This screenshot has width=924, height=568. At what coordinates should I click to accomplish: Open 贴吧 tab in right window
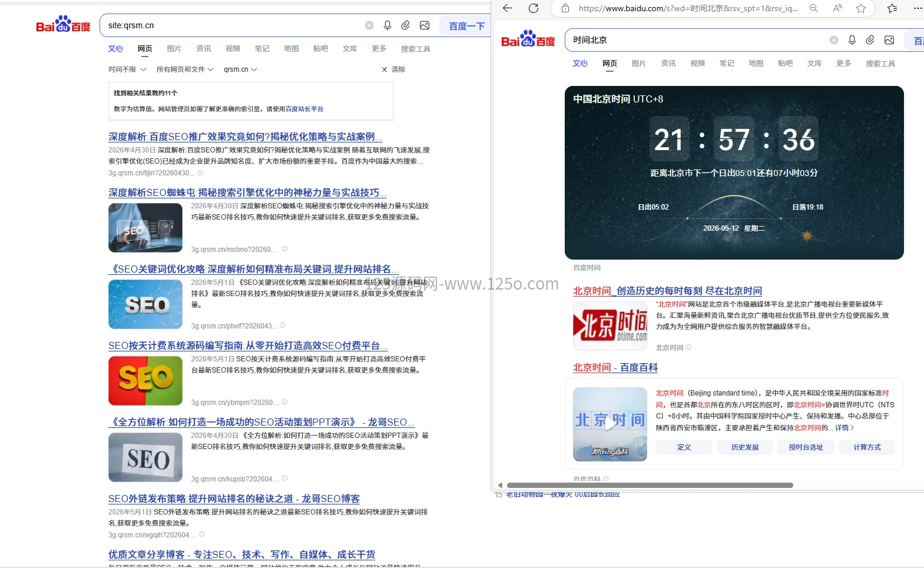[x=785, y=64]
